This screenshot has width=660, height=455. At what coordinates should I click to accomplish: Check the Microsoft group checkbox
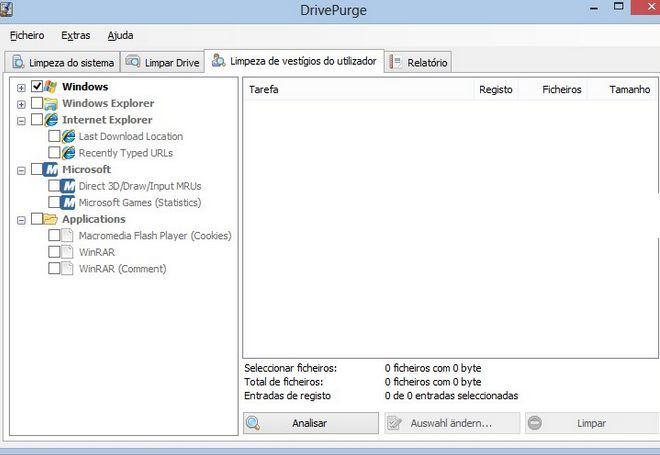click(x=37, y=169)
